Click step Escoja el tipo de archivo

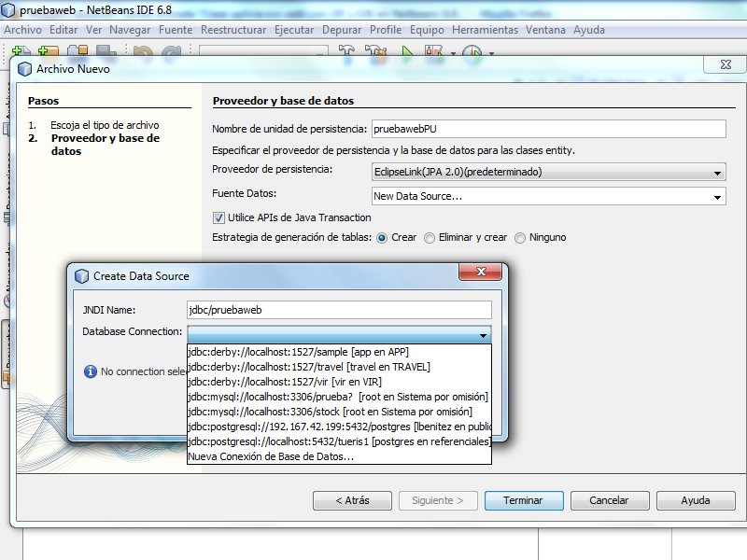105,125
